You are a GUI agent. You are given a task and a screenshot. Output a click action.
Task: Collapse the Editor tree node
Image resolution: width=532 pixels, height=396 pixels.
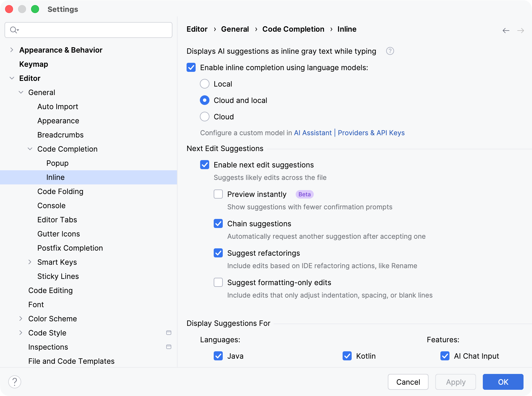[x=12, y=78]
